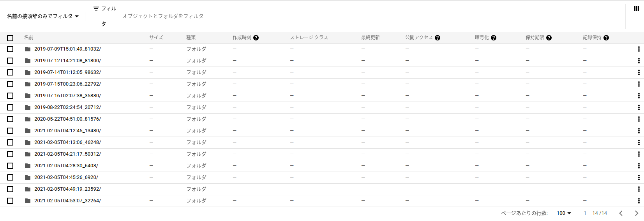644x221 pixels.
Task: Check the box for 2021-02-05T04:28:30_6408
Action: (10, 166)
